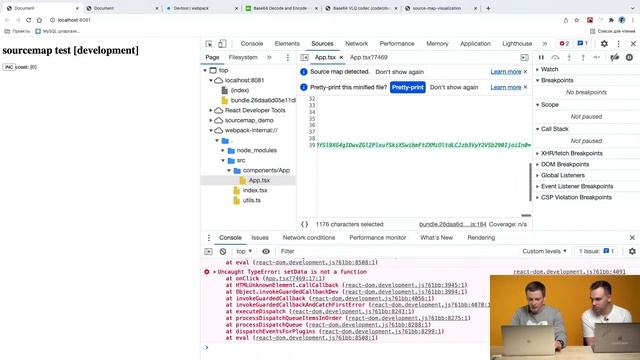Screen dimensions: 640x360
Task: Click the blue Pretty-print button
Action: pyautogui.click(x=407, y=87)
